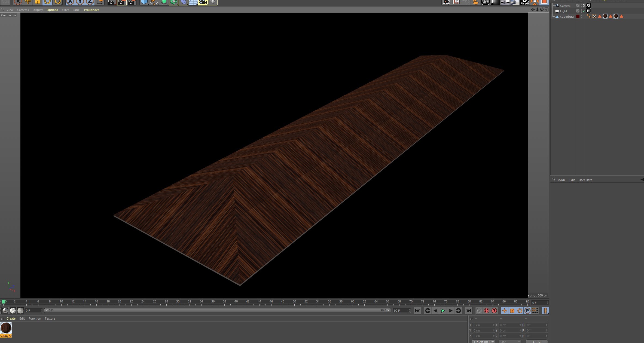This screenshot has height=343, width=644.
Task: Add a Floor environment object
Action: (x=193, y=2)
